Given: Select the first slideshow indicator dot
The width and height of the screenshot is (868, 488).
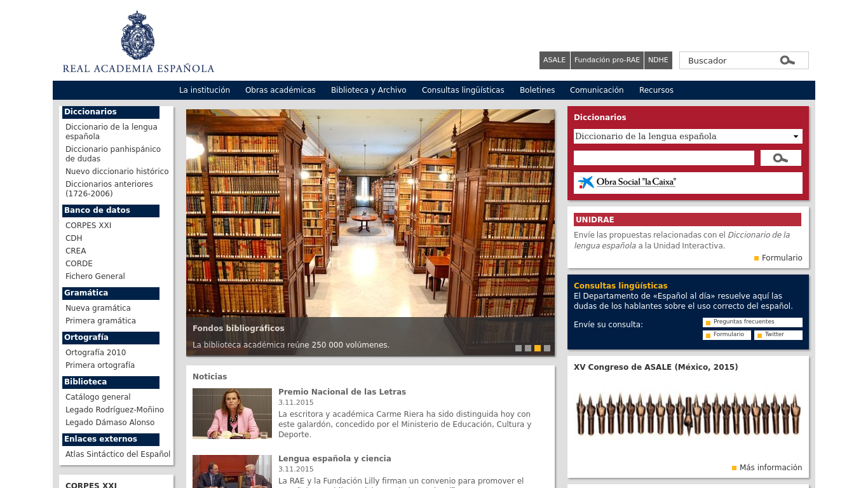Looking at the screenshot, I should pyautogui.click(x=519, y=348).
